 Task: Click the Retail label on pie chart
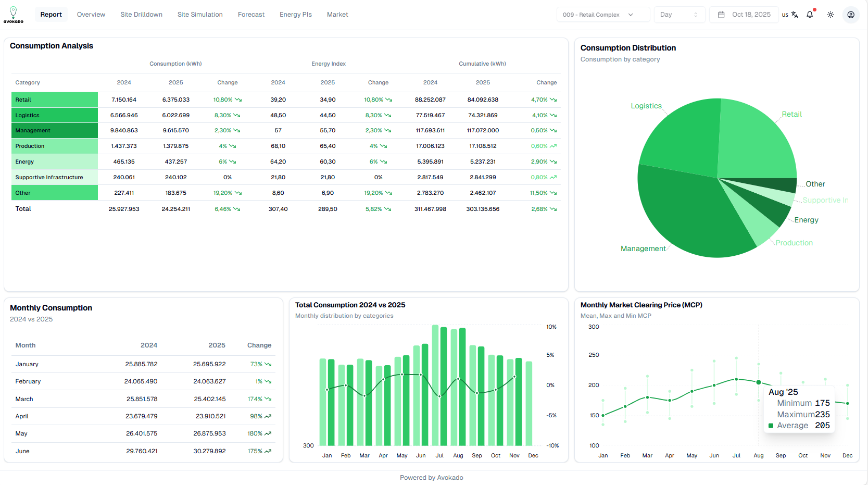click(791, 114)
